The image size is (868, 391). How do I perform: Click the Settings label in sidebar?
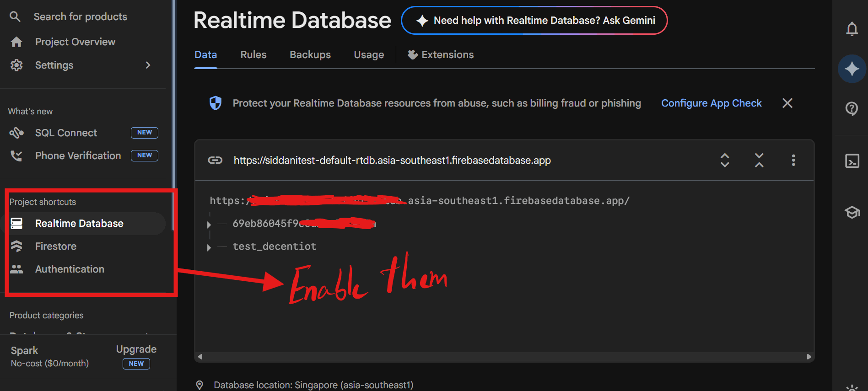tap(54, 65)
